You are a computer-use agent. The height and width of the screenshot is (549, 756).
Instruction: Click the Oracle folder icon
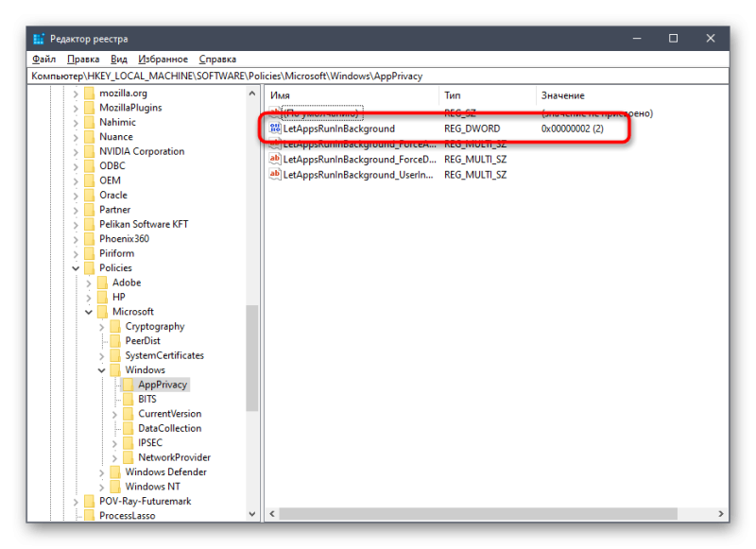click(x=89, y=195)
